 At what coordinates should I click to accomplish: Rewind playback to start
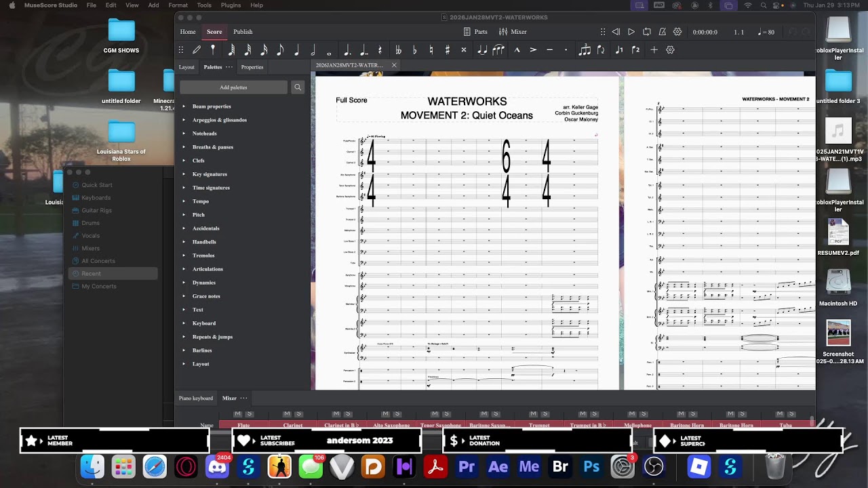coord(616,32)
